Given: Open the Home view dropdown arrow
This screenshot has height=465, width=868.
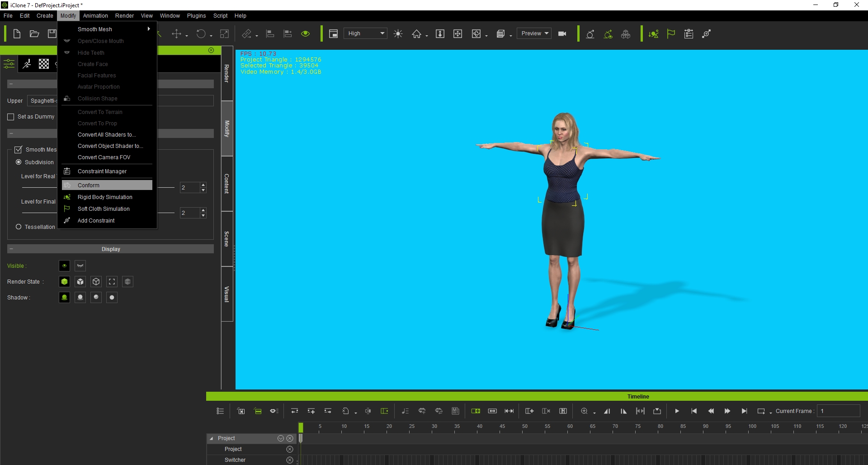Looking at the screenshot, I should coord(427,36).
